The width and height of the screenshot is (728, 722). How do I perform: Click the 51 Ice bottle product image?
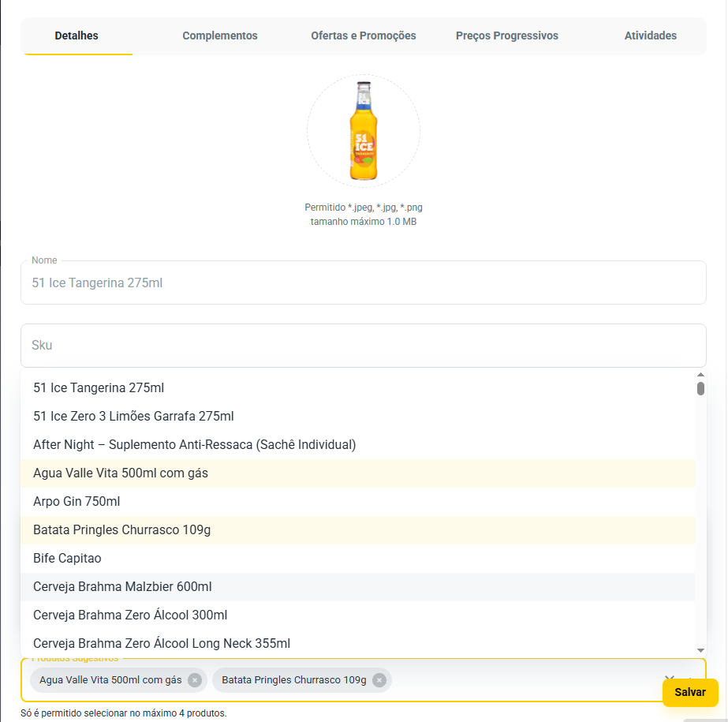pyautogui.click(x=364, y=131)
